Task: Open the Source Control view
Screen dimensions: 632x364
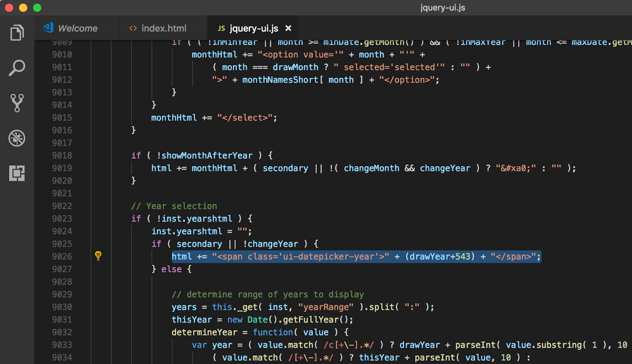Action: pyautogui.click(x=16, y=103)
